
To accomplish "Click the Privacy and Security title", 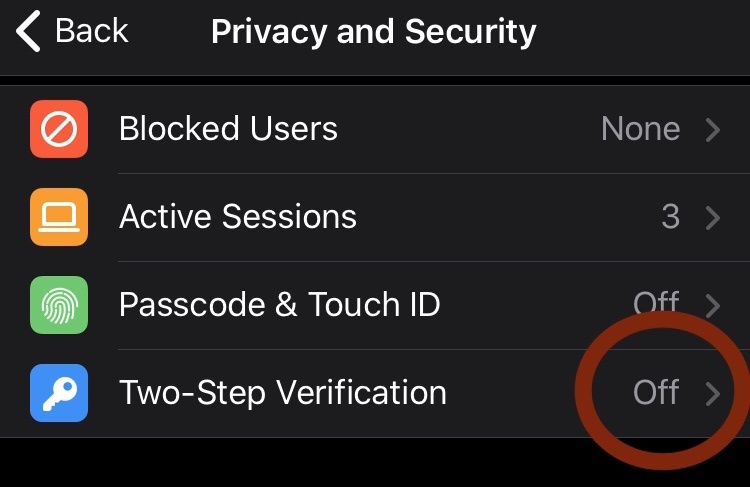I will click(374, 33).
